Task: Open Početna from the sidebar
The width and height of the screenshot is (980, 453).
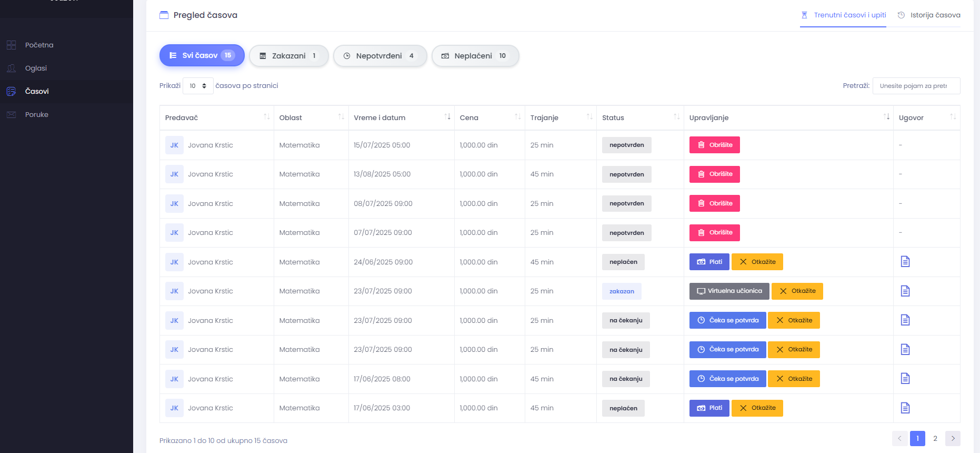Action: pyautogui.click(x=66, y=45)
